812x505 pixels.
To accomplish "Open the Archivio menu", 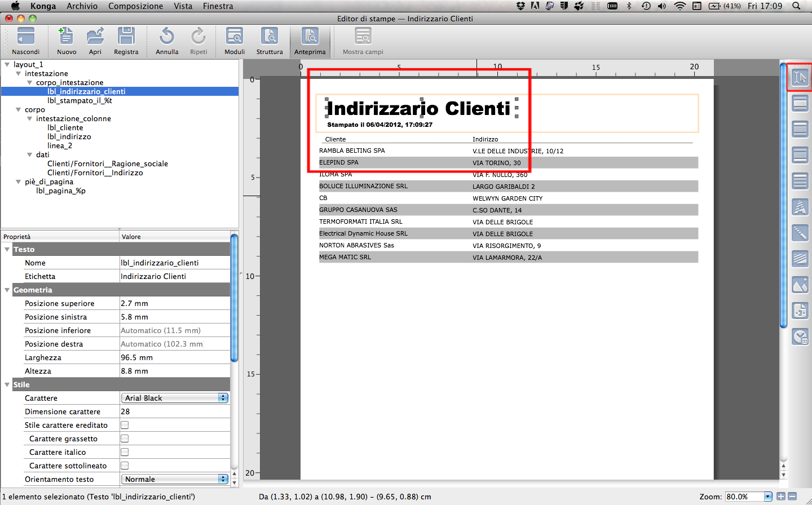I will pyautogui.click(x=82, y=6).
